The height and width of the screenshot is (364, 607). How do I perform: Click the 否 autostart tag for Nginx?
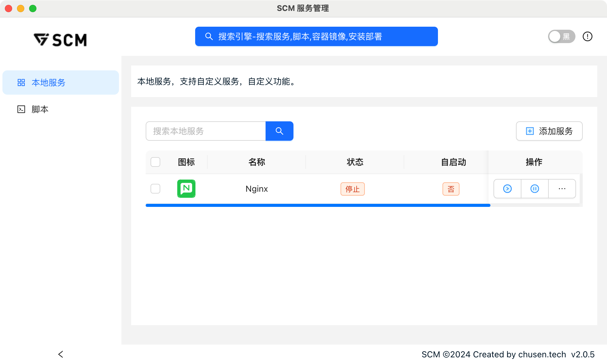click(x=451, y=189)
